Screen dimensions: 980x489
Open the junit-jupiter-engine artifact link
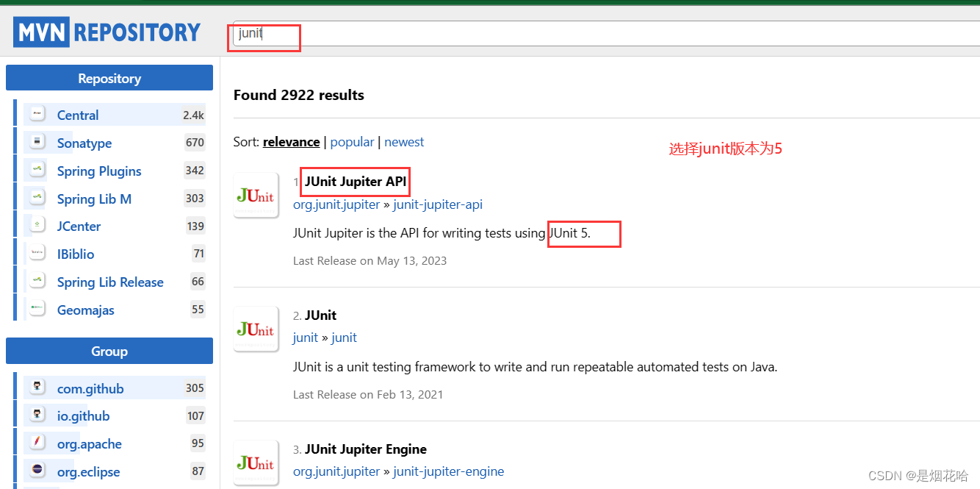[x=449, y=471]
